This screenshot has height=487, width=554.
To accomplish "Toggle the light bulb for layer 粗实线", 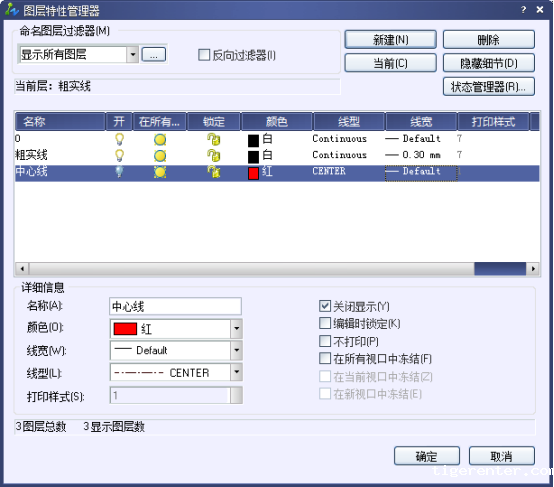I will tap(119, 156).
